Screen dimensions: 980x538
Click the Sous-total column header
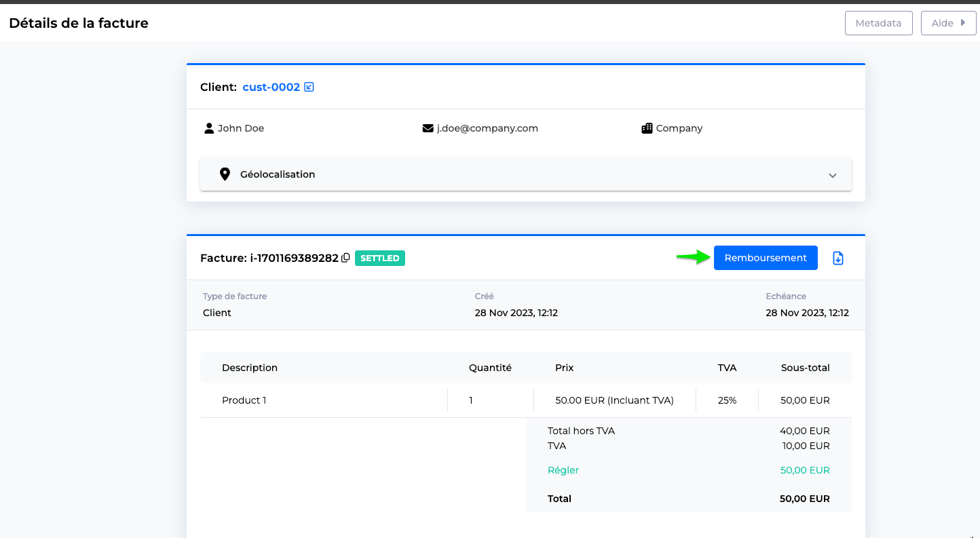point(806,368)
